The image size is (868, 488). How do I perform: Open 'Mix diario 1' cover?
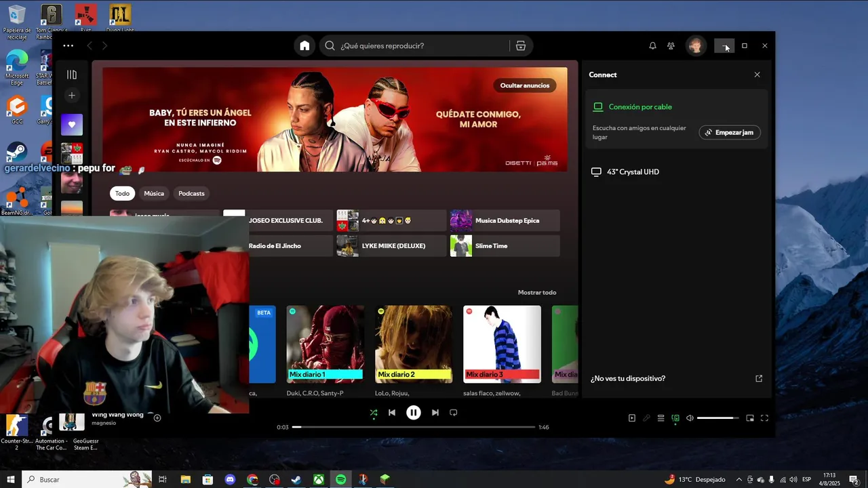(x=325, y=344)
